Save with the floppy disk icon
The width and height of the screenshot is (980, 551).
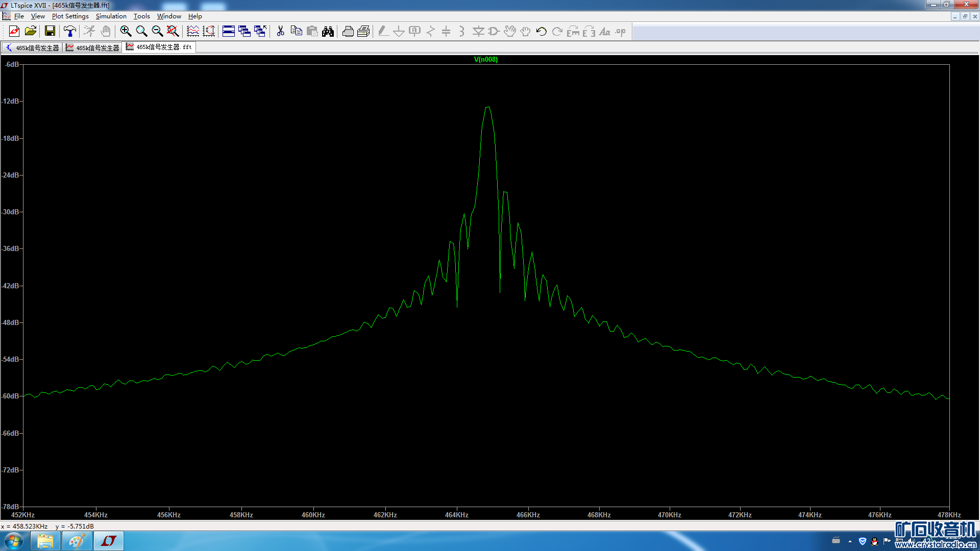coord(50,32)
